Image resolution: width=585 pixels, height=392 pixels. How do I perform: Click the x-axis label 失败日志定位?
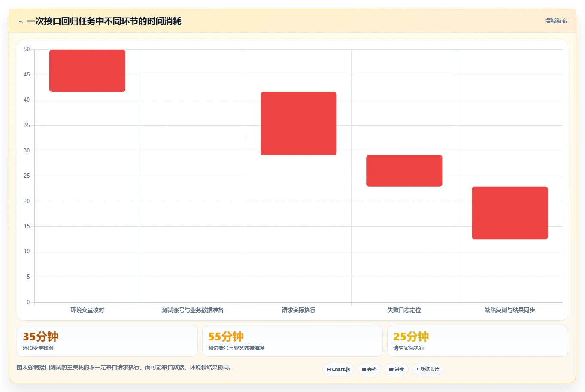[x=404, y=310]
